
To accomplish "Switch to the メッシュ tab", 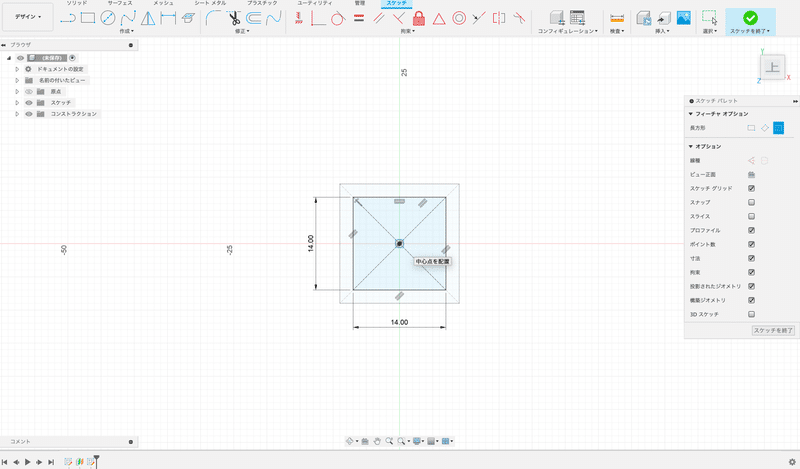I will [163, 3].
